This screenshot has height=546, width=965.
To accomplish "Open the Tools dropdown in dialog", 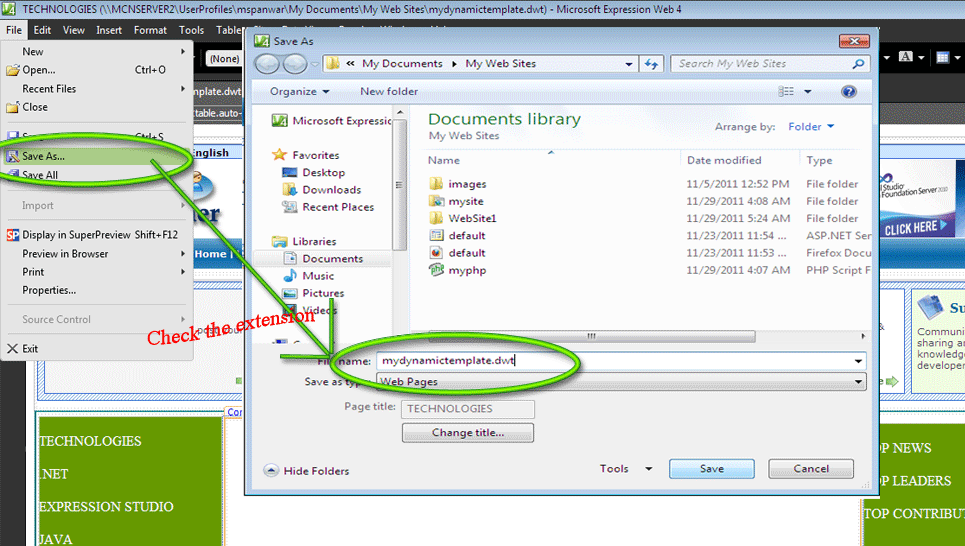I will (625, 468).
